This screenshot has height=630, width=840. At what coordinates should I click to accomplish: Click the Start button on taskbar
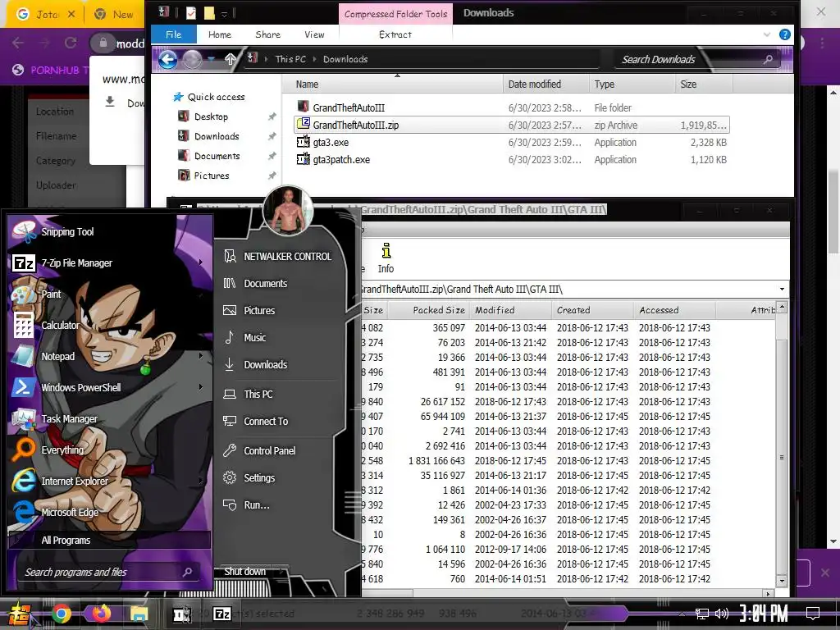coord(19,614)
